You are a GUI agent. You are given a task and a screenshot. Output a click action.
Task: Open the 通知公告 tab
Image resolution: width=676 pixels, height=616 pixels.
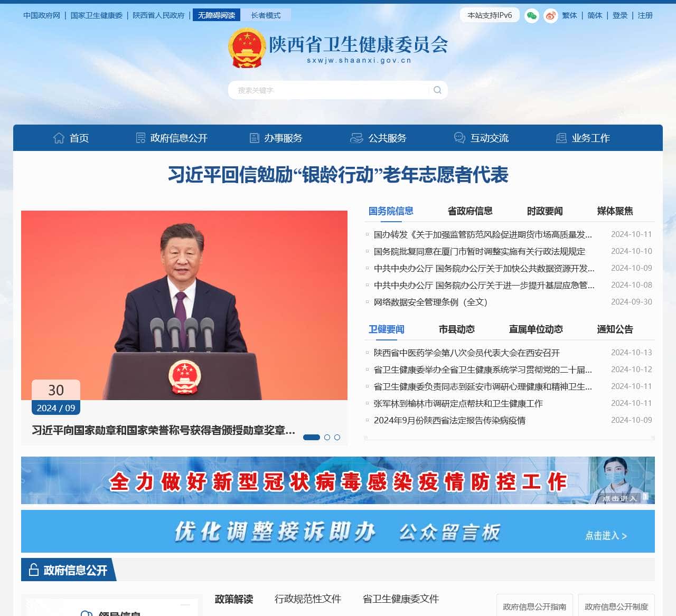(x=615, y=329)
